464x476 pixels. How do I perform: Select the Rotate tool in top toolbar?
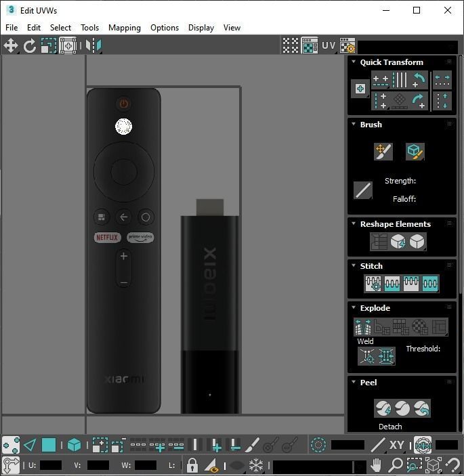click(x=30, y=45)
